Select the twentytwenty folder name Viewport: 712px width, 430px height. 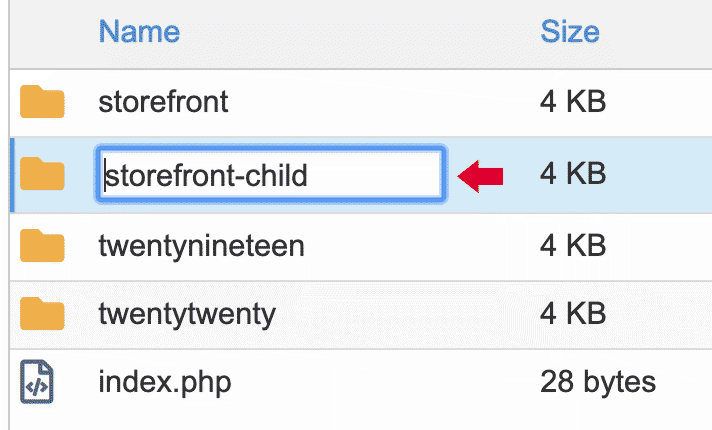click(x=187, y=314)
